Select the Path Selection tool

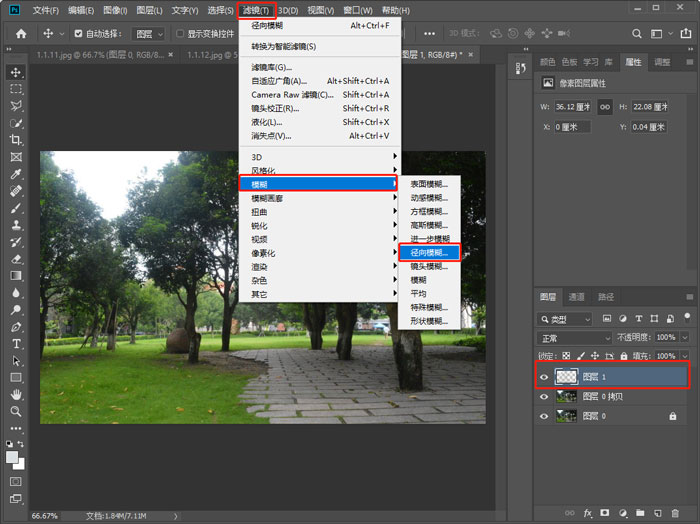tap(16, 361)
